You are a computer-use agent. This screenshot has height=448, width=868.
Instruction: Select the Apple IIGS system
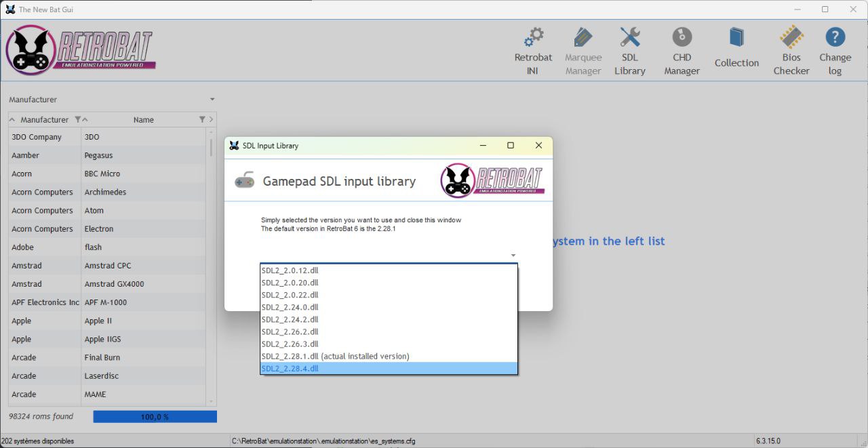pos(107,339)
